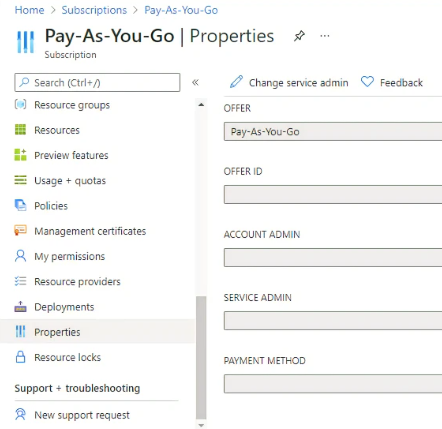442x429 pixels.
Task: Click the Change service admin pencil icon
Action: pyautogui.click(x=236, y=82)
